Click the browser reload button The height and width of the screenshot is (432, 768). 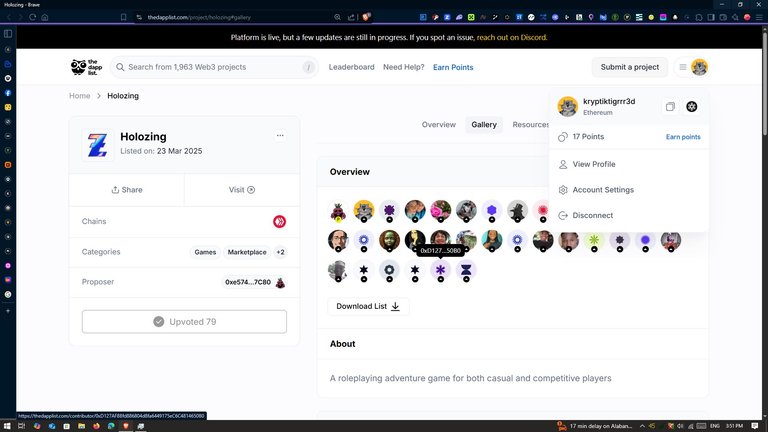tap(32, 17)
